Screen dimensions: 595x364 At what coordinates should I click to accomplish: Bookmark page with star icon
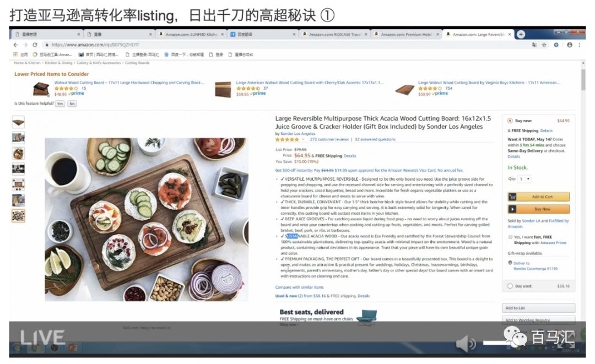point(544,45)
